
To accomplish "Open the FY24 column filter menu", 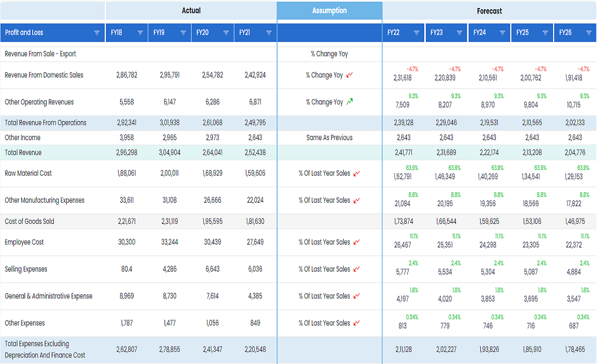I will point(502,33).
